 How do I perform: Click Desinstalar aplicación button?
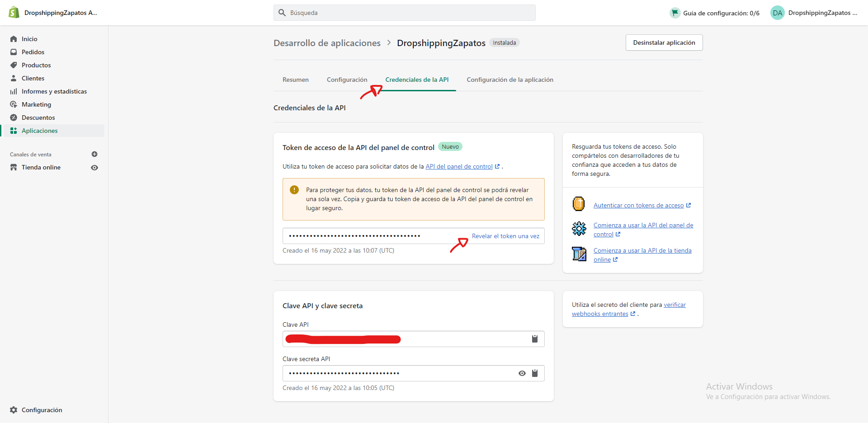[664, 42]
